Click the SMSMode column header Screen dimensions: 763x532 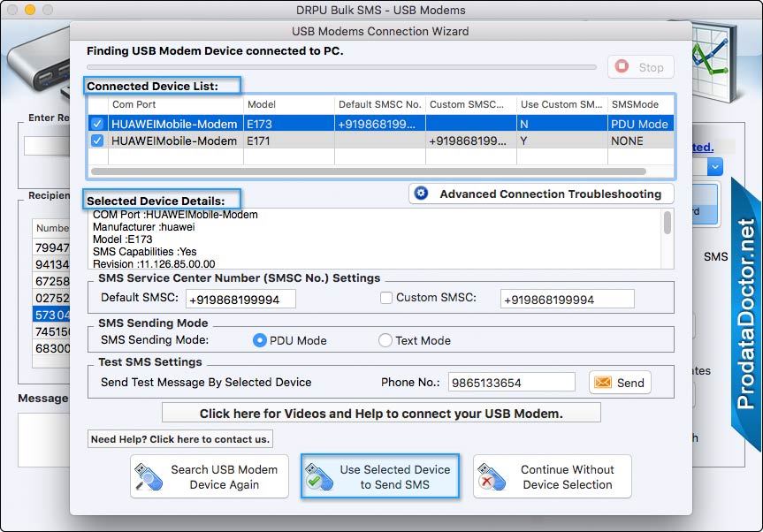coord(640,104)
